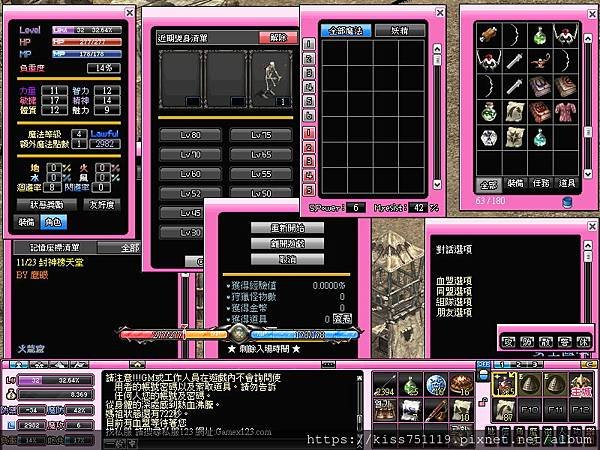The width and height of the screenshot is (600, 450).
Task: Choose Lv55 polymorph level
Action: 261,174
